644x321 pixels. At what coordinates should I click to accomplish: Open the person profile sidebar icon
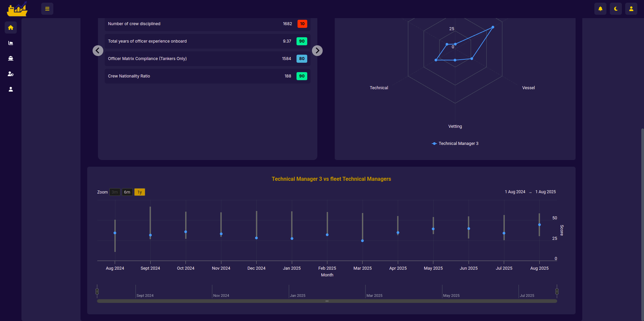tap(11, 89)
